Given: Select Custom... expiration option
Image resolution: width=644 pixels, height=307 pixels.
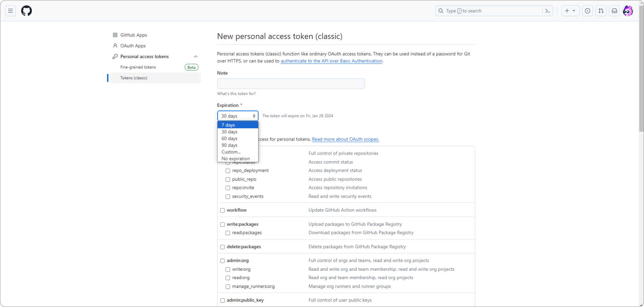Looking at the screenshot, I should click(238, 152).
